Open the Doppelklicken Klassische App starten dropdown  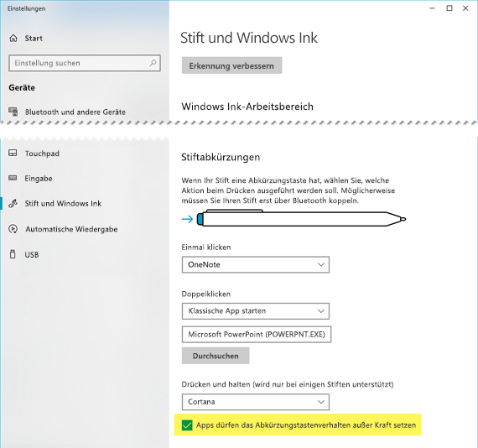click(x=256, y=311)
